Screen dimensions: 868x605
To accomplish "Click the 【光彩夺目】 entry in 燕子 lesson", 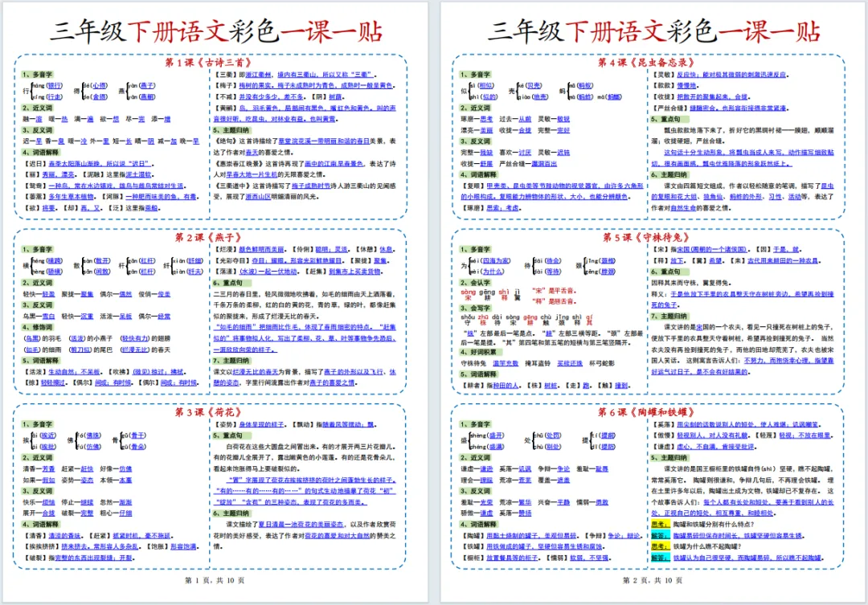I will pyautogui.click(x=278, y=260).
